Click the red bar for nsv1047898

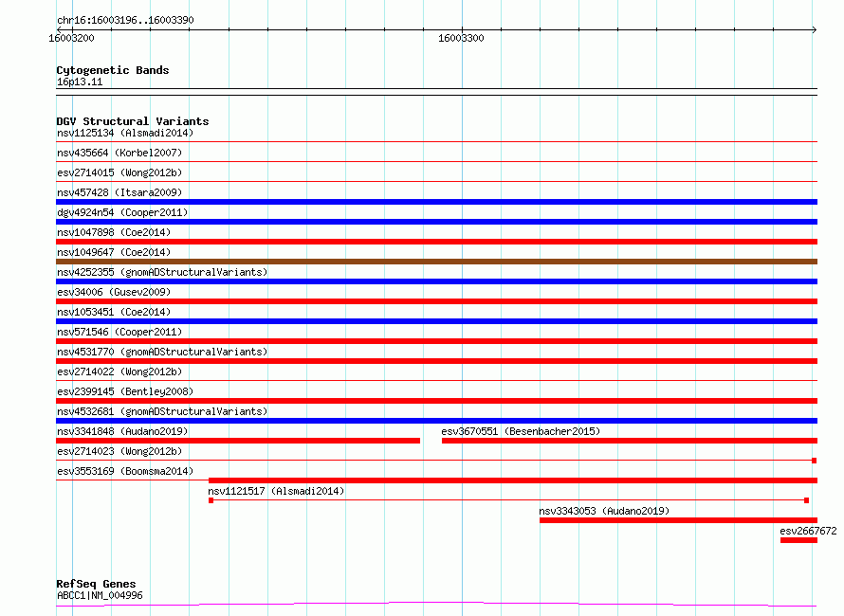tap(436, 242)
